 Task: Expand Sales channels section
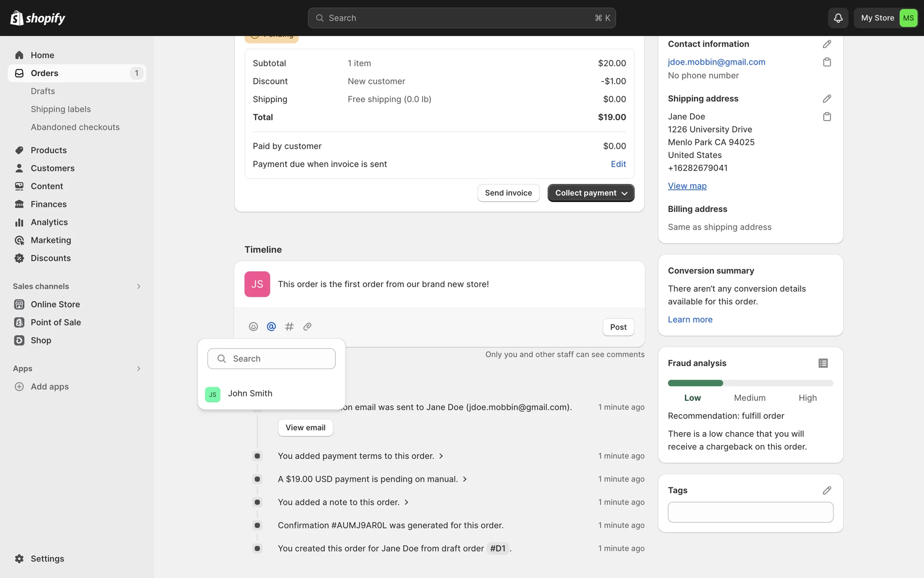(139, 286)
